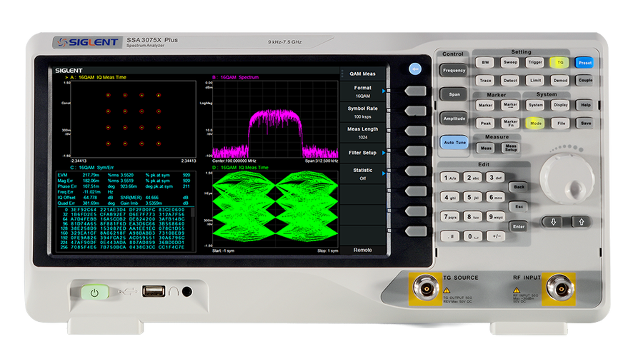Select the front USB port

click(x=154, y=291)
